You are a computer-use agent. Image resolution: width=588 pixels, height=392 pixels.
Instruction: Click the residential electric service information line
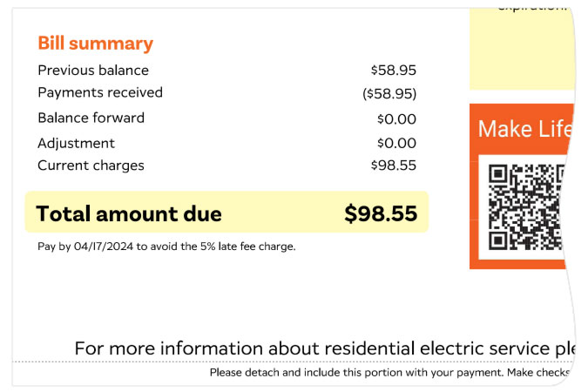coord(324,348)
